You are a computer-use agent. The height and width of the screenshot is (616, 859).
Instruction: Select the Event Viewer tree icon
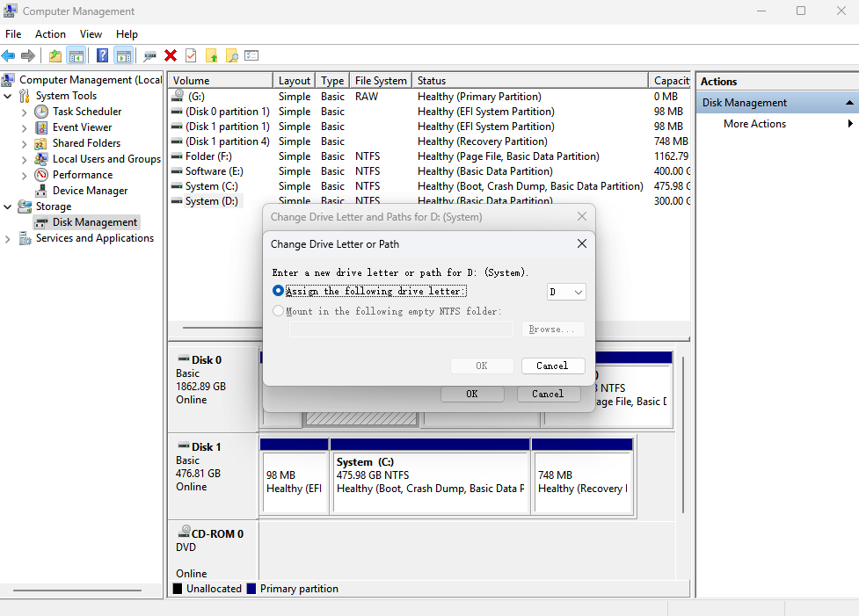pyautogui.click(x=41, y=127)
